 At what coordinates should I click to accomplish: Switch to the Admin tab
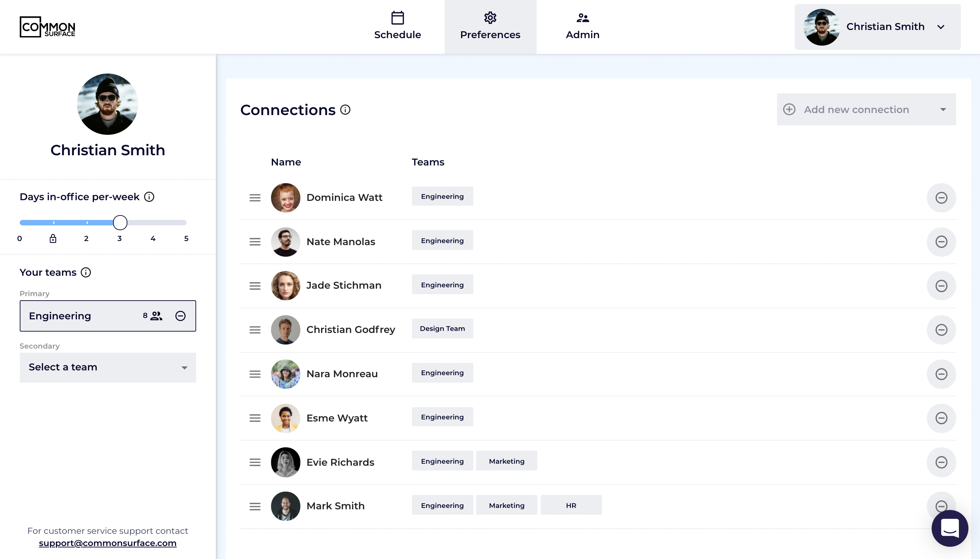click(582, 26)
